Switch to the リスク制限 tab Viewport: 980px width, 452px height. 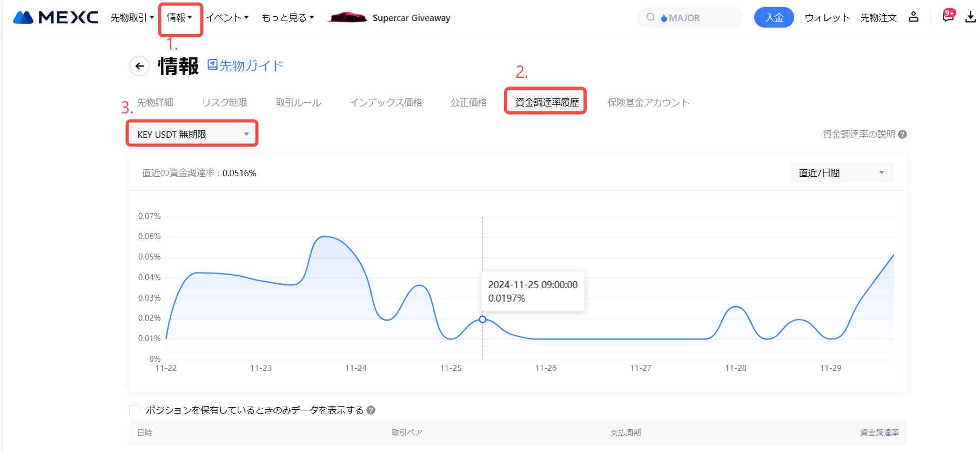coord(224,103)
